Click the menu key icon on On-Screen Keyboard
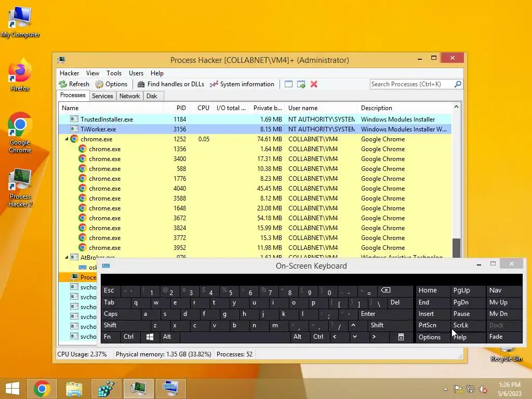Screen dimensions: 532x399 [401, 337]
